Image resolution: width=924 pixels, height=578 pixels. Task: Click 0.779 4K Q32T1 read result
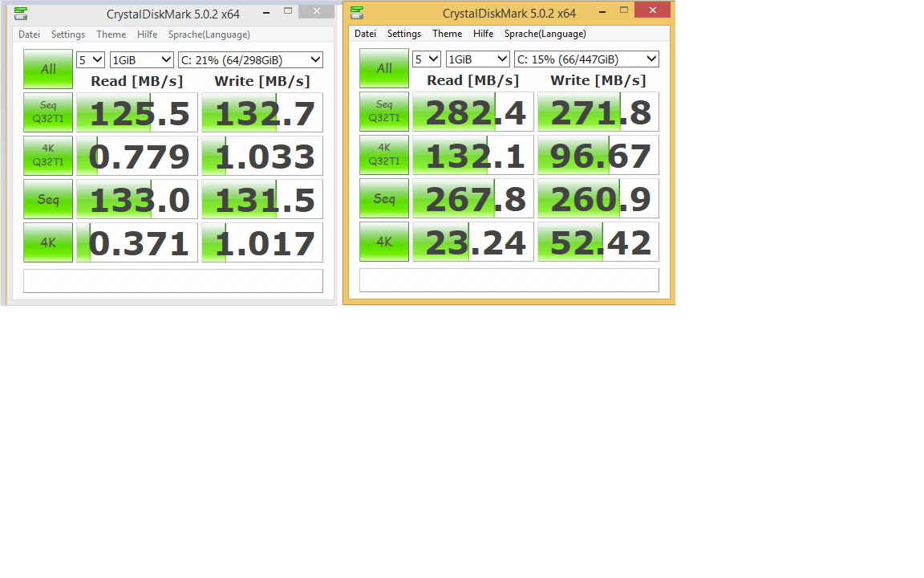[137, 157]
